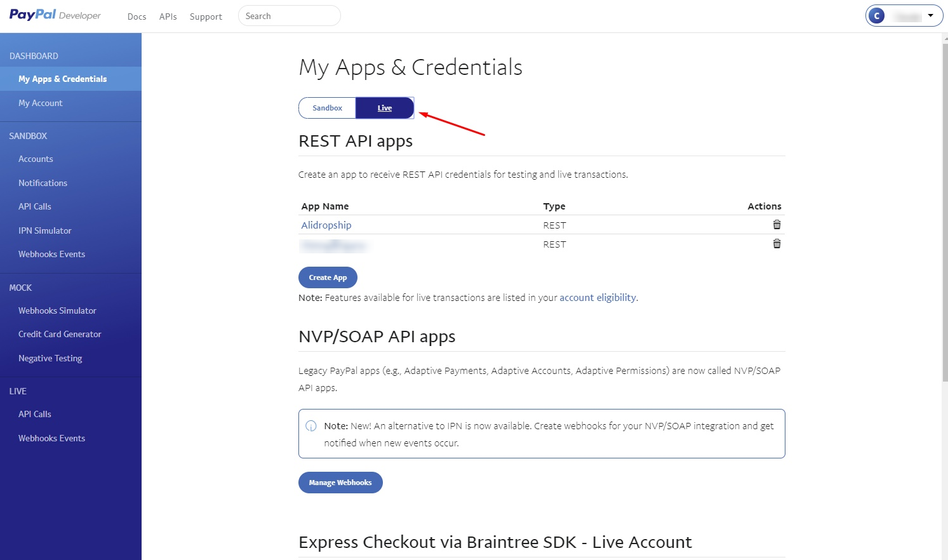Click the Actions column header
Screen dimensions: 948x560
764,206
